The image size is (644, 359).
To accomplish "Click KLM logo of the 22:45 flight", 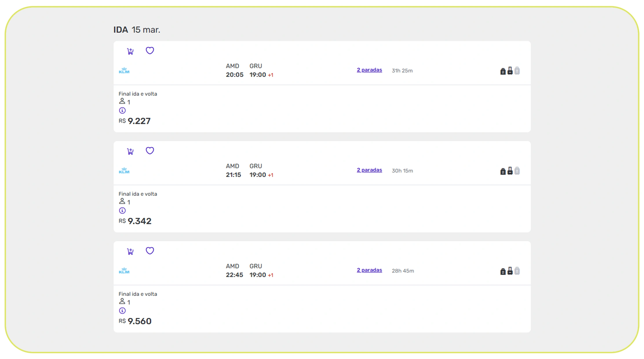I will click(124, 271).
